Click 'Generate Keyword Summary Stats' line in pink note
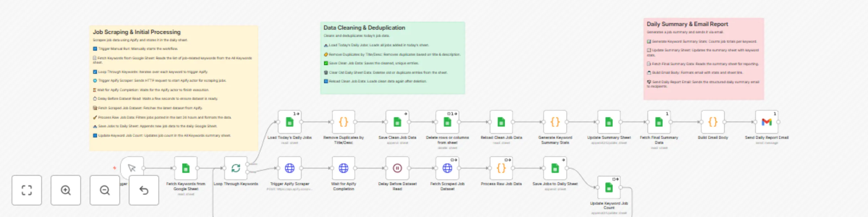868x217 pixels. (702, 42)
